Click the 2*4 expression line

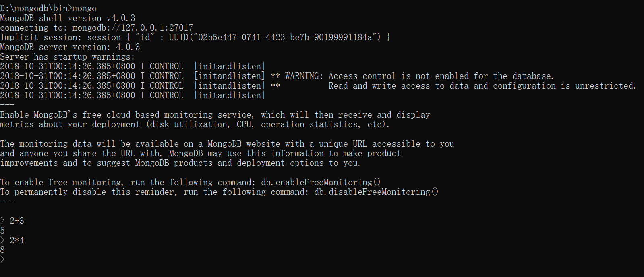tap(17, 240)
